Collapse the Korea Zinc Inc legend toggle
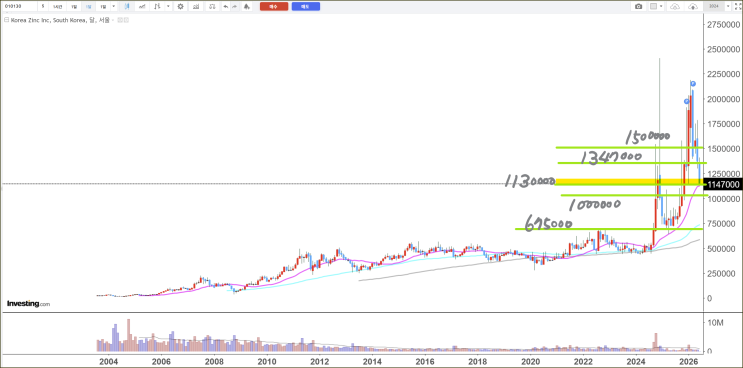Screen dimensions: 743x368 pyautogui.click(x=7, y=20)
